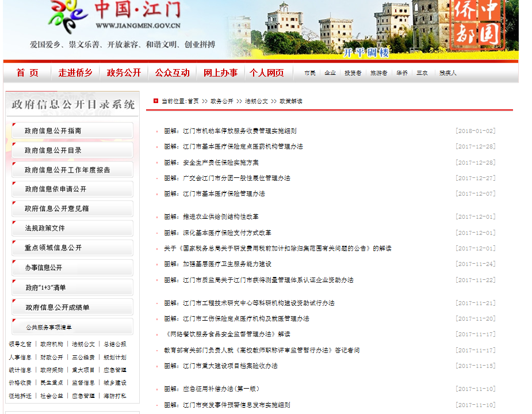Open the 公众互动 navigation tab

[172, 73]
